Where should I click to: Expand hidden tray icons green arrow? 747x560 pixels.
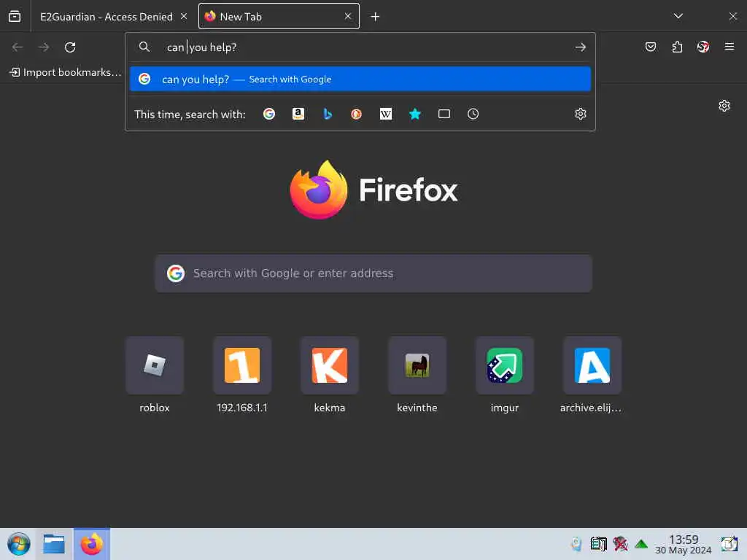tap(641, 544)
